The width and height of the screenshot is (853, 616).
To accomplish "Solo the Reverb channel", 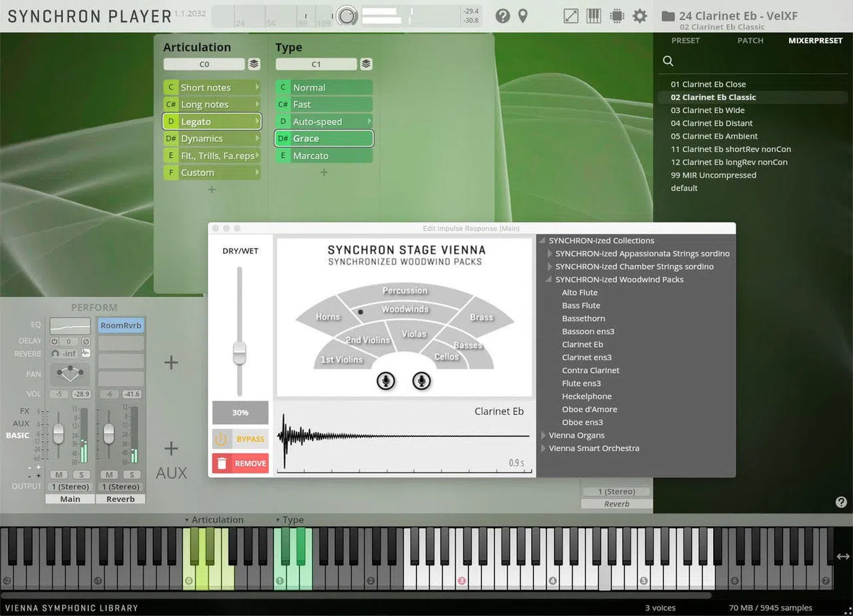I will coord(131,475).
